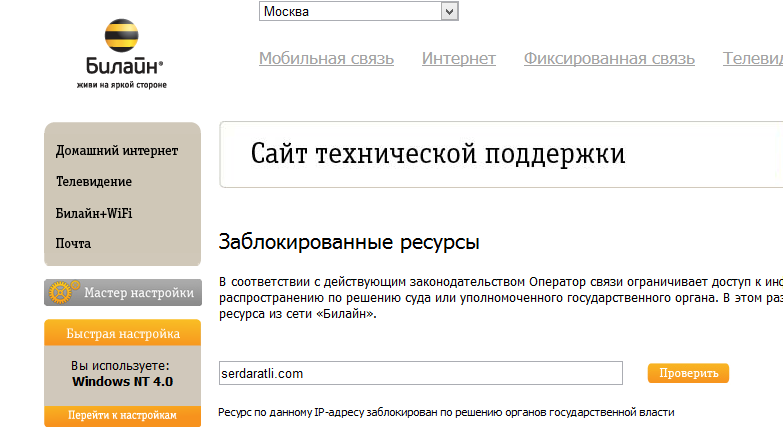Open the Мобильная связь menu link
Viewport: 783px width, 442px height.
(x=326, y=58)
